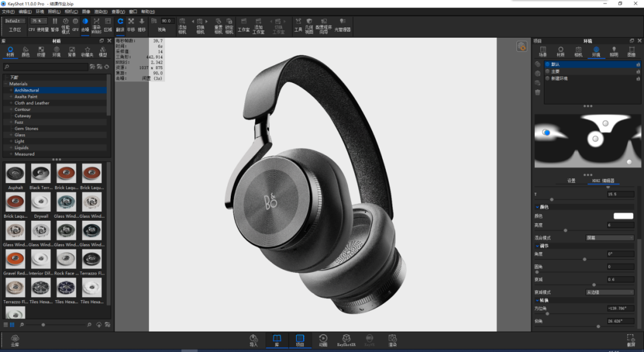Open the 混合模式 blend mode dropdown
The height and width of the screenshot is (352, 644).
(x=609, y=238)
